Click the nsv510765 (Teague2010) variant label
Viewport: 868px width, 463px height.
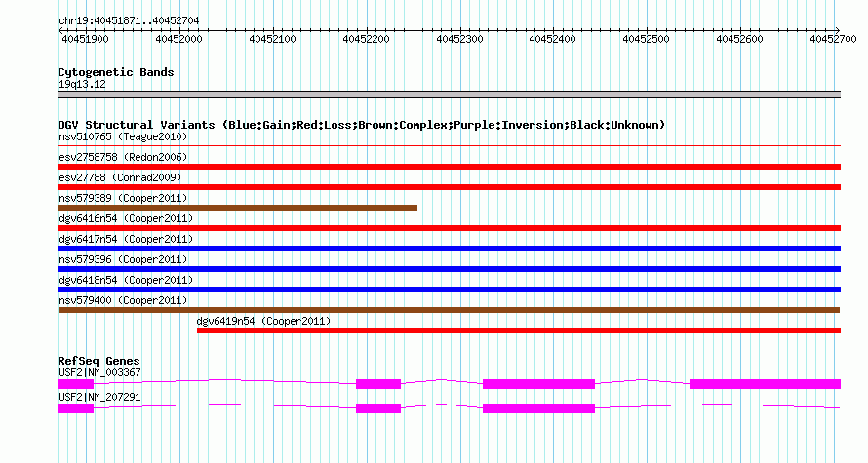pyautogui.click(x=123, y=136)
